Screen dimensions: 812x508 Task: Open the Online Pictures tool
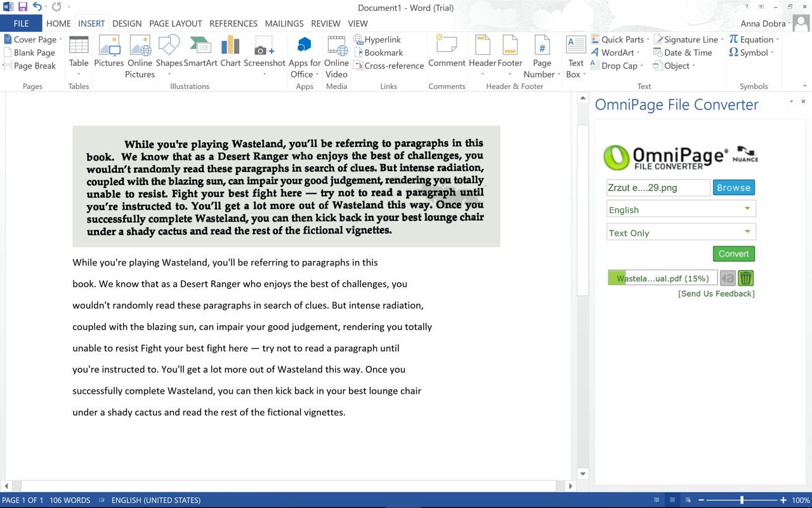140,56
